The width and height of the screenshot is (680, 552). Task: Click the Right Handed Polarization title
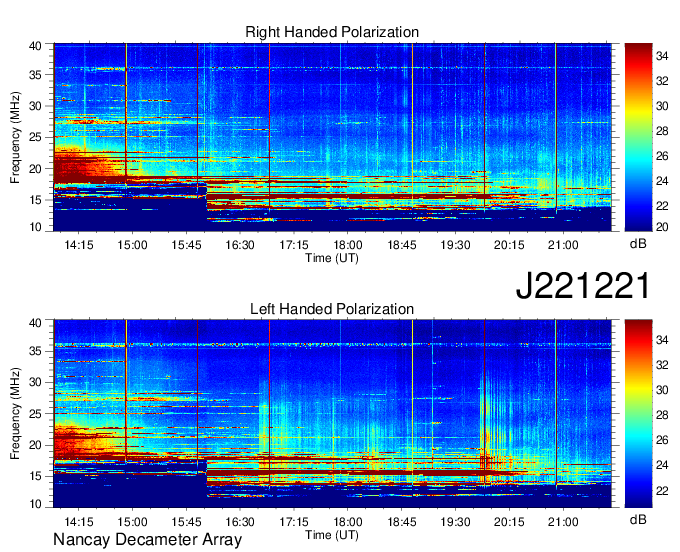(x=332, y=32)
